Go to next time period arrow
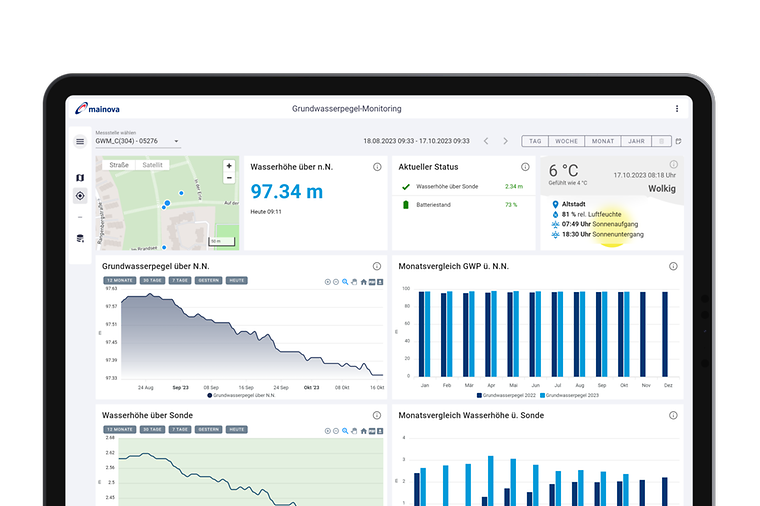760x506 pixels. coord(506,141)
